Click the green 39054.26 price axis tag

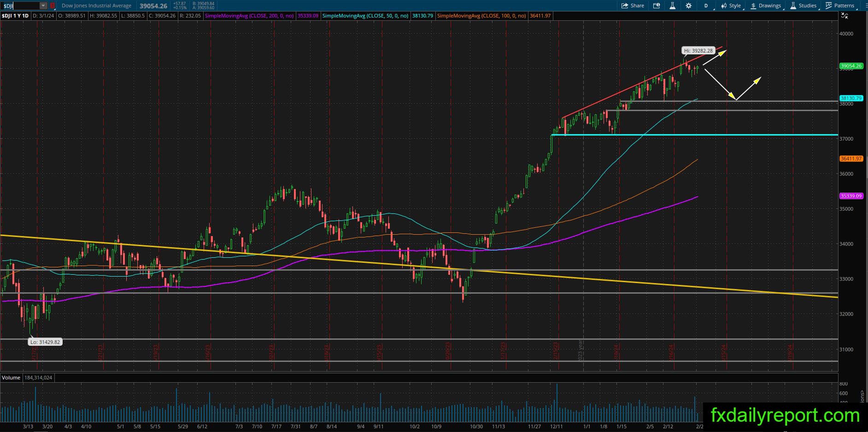(x=851, y=66)
